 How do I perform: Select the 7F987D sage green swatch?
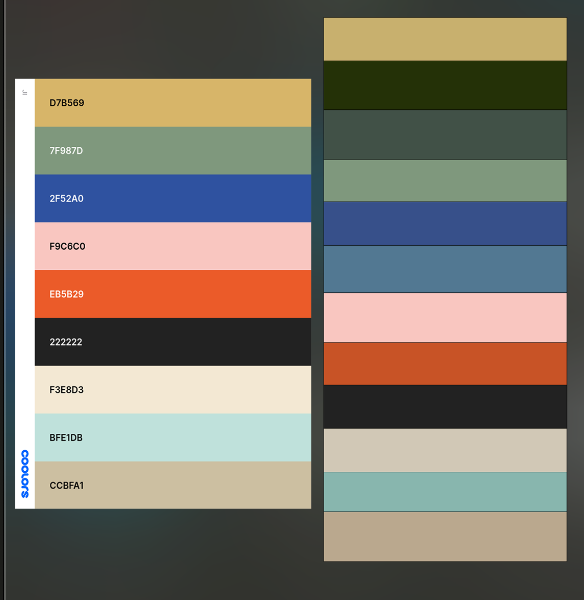(173, 151)
